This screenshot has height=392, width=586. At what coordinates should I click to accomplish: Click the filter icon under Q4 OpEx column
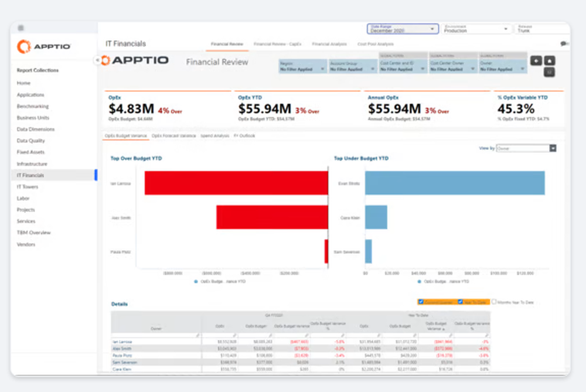[x=234, y=335]
